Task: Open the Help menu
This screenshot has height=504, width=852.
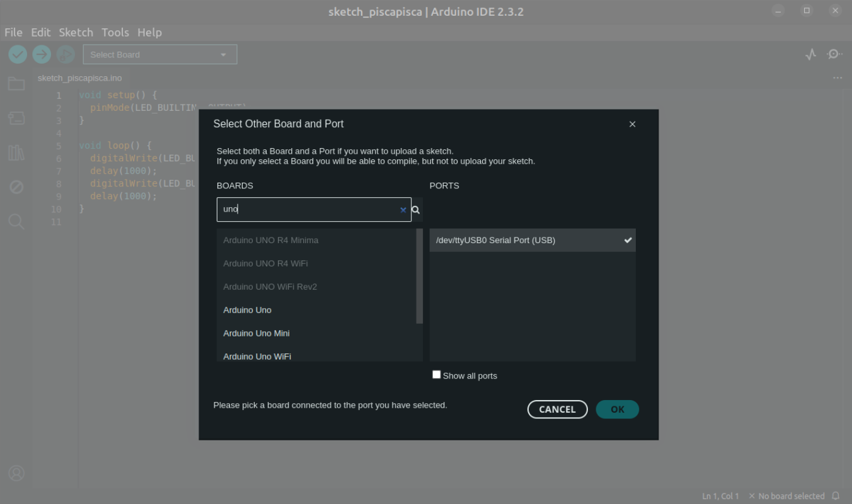Action: point(149,32)
